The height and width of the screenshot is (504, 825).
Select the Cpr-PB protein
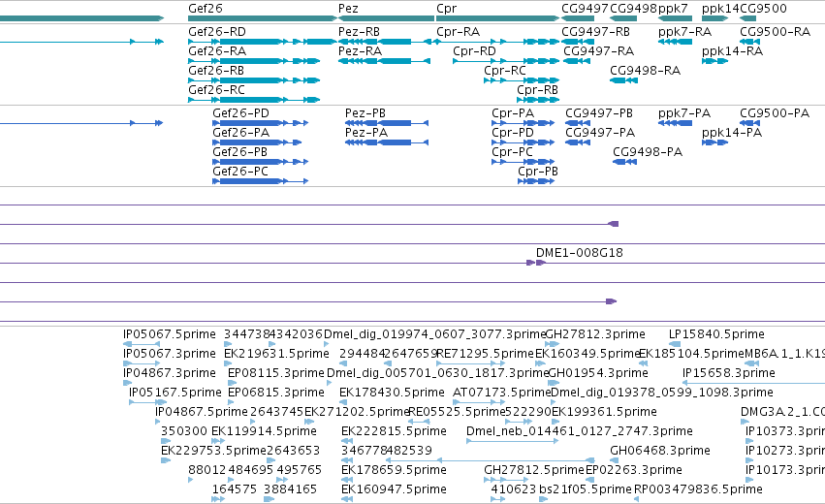[x=538, y=172]
